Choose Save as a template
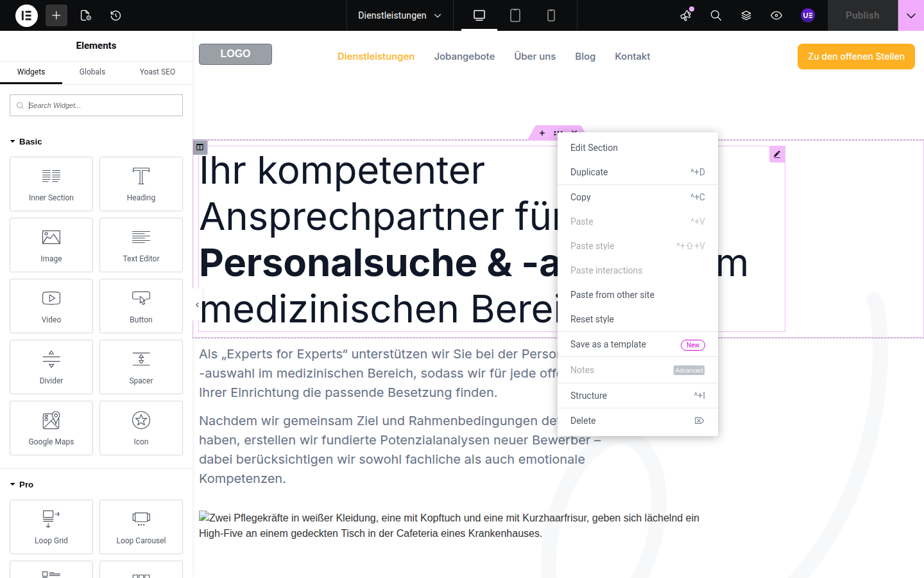The image size is (924, 578). pyautogui.click(x=638, y=344)
